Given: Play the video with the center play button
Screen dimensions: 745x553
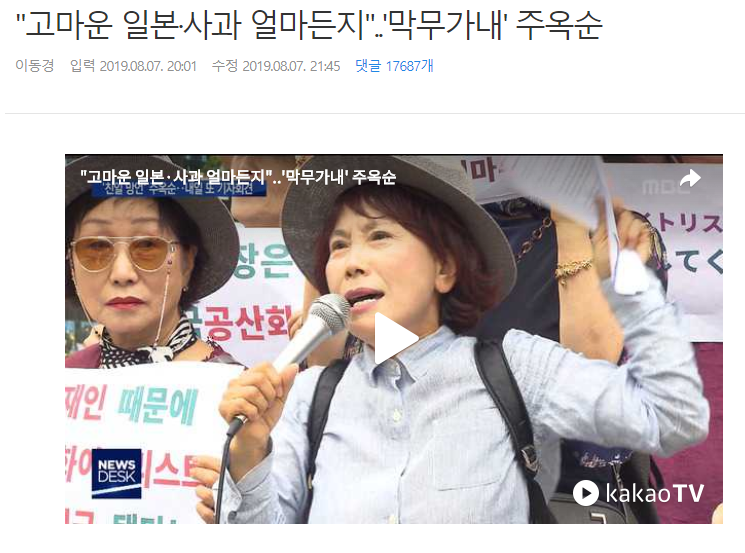Looking at the screenshot, I should (x=396, y=338).
